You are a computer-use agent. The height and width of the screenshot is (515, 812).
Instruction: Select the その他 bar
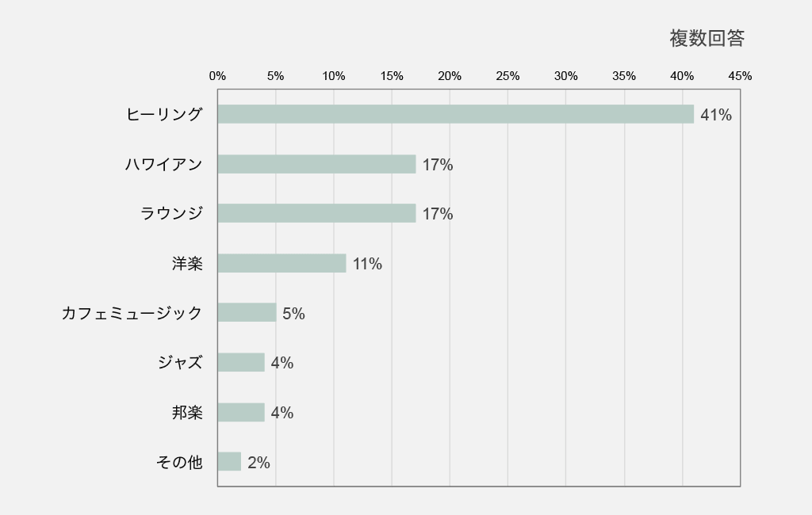click(229, 461)
